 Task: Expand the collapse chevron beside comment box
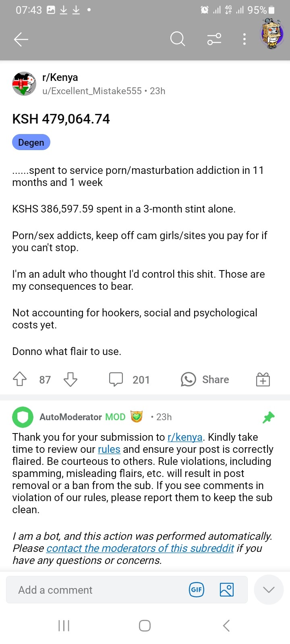pyautogui.click(x=269, y=590)
